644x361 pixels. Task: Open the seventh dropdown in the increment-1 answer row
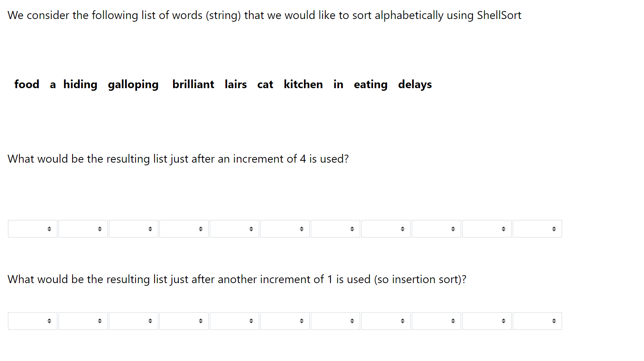(x=335, y=321)
